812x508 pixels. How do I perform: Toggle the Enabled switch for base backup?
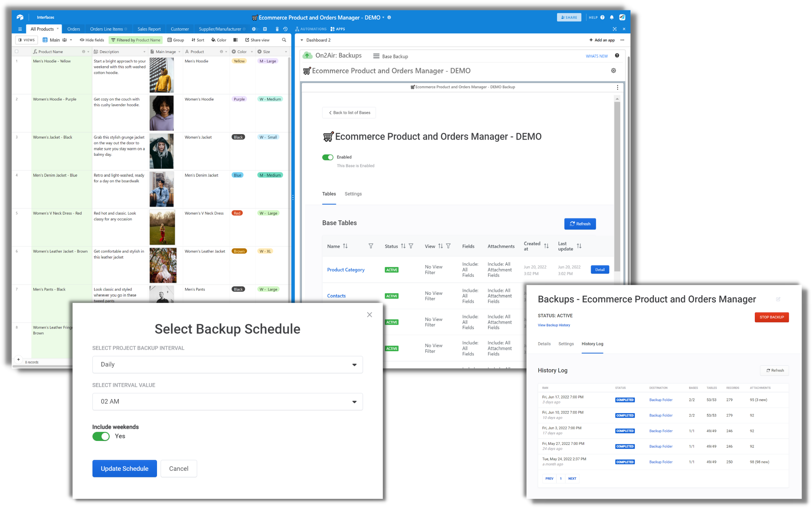coord(328,157)
